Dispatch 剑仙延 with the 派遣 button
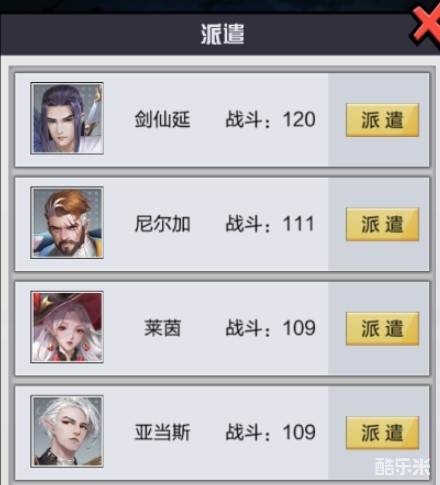This screenshot has height=485, width=440. coord(382,120)
